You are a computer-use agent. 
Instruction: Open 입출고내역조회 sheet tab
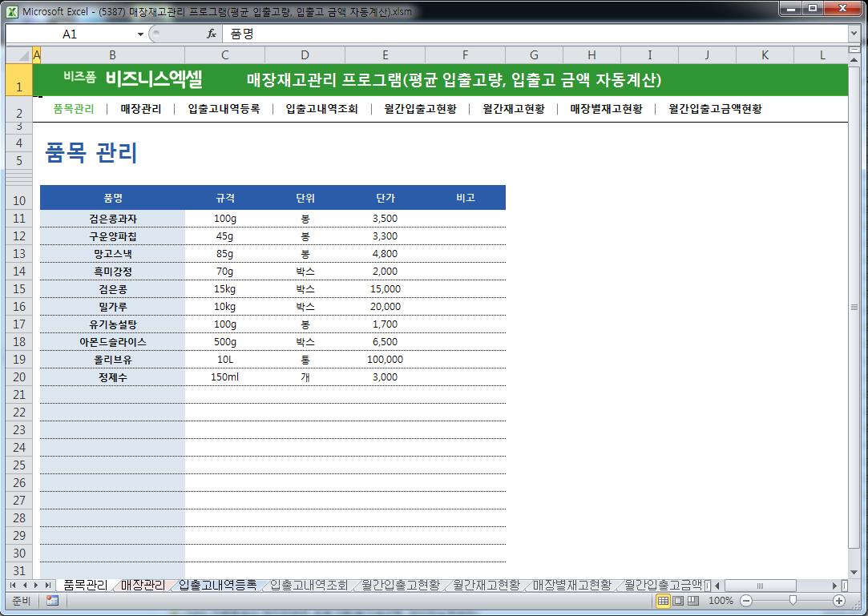pyautogui.click(x=309, y=585)
